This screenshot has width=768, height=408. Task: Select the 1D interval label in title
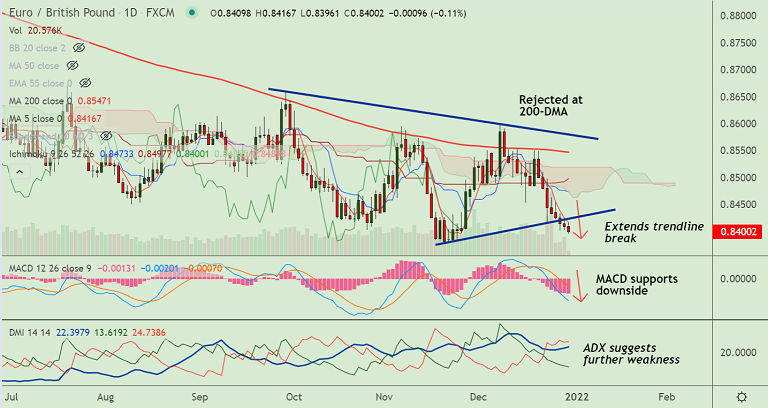click(x=131, y=13)
